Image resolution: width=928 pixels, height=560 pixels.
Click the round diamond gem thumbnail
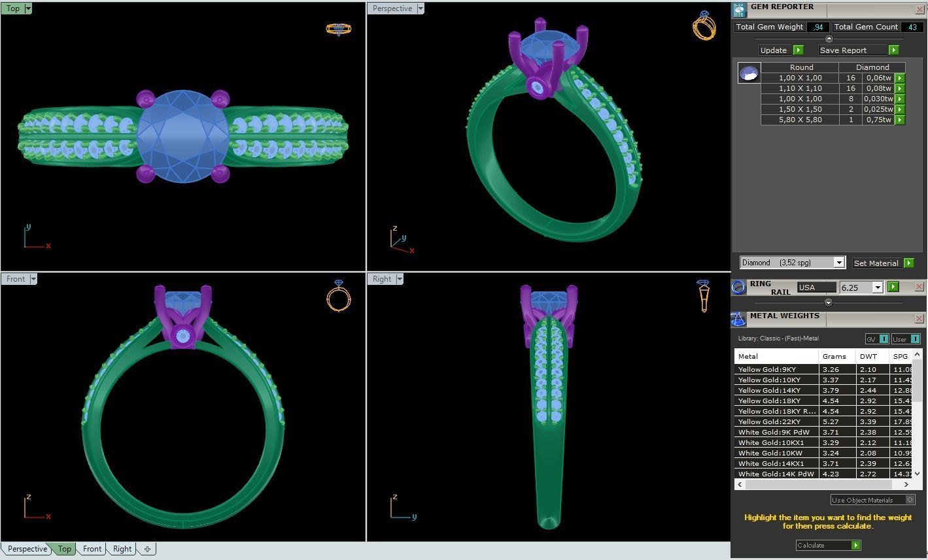pos(749,73)
